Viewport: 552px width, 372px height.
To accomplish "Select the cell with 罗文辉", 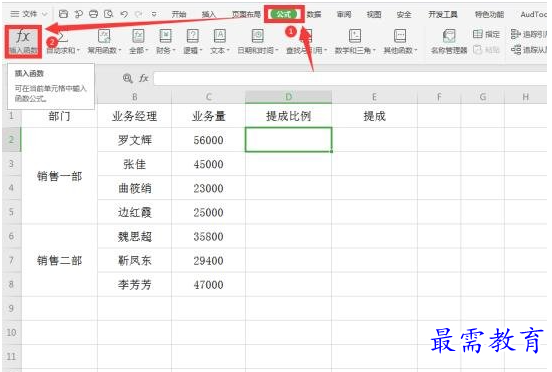I will coord(134,140).
